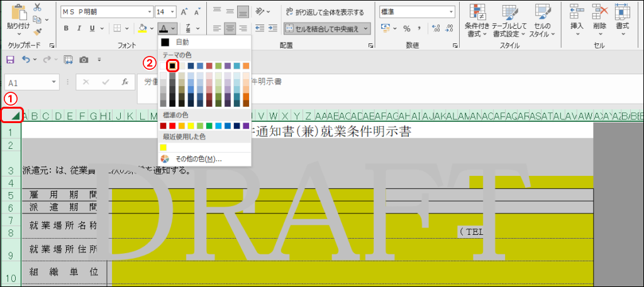This screenshot has height=287, width=644.
Task: Click the camera icon in quick access toolbar
Action: 84,60
